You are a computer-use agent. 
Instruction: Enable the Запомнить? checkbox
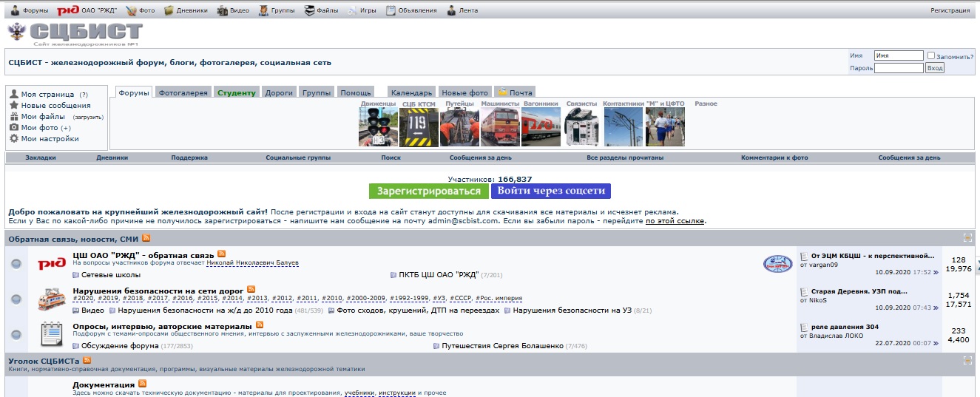click(x=931, y=55)
